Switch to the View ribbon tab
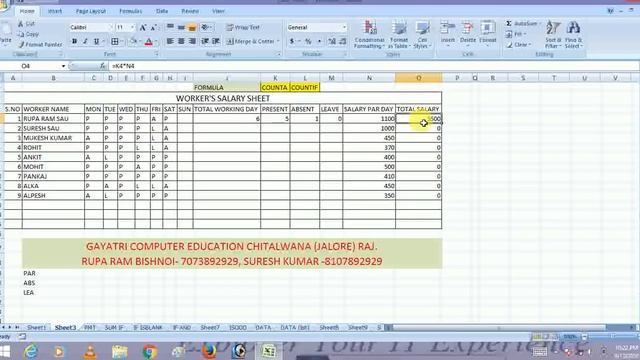 pyautogui.click(x=218, y=11)
